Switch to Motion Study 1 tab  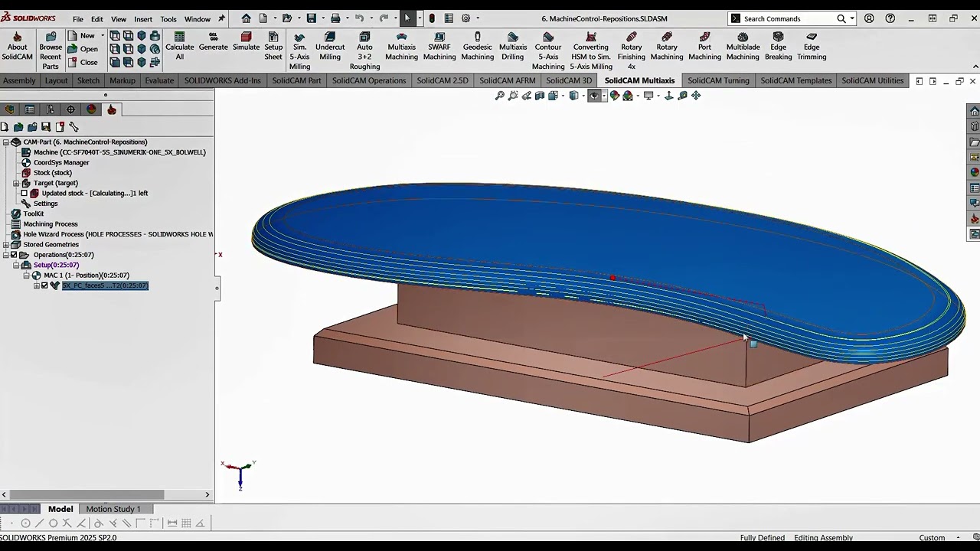pos(113,509)
